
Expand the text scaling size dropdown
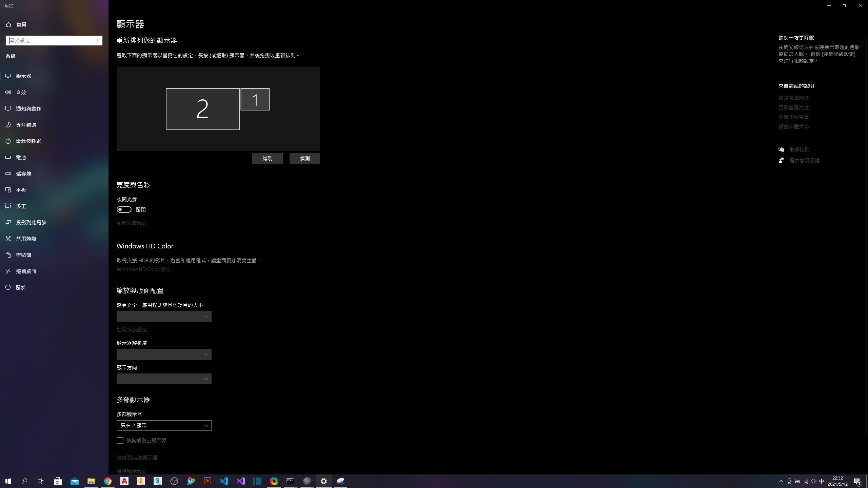coord(164,317)
